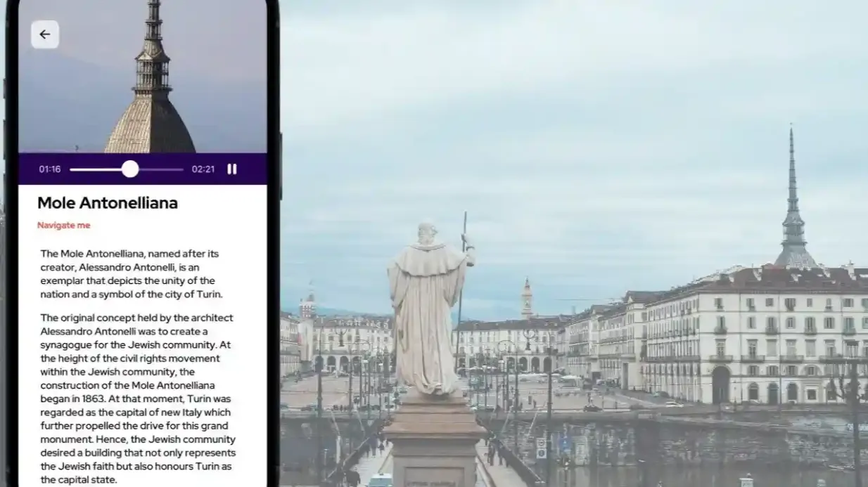Open the Navigate me link

(x=64, y=226)
